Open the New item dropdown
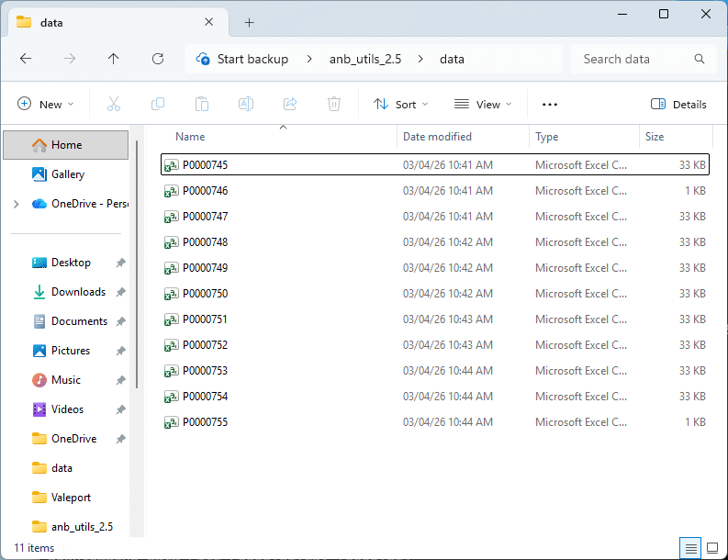This screenshot has height=560, width=728. 46,104
